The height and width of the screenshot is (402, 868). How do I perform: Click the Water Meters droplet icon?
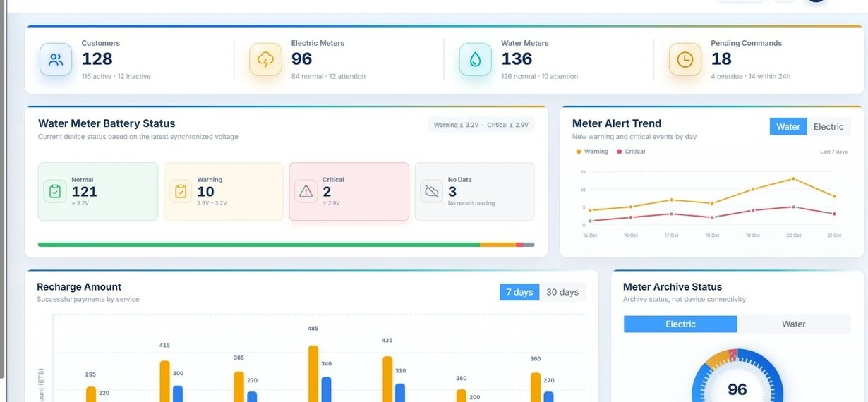475,60
